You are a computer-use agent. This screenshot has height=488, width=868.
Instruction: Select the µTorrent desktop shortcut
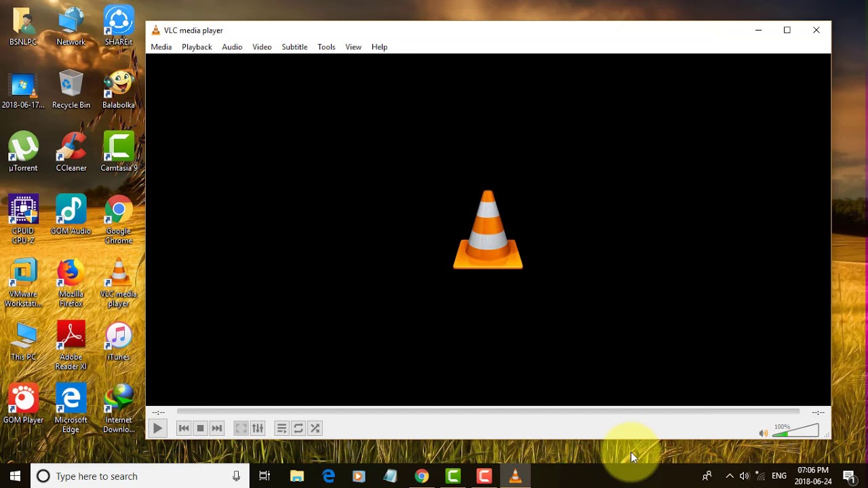[x=23, y=152]
